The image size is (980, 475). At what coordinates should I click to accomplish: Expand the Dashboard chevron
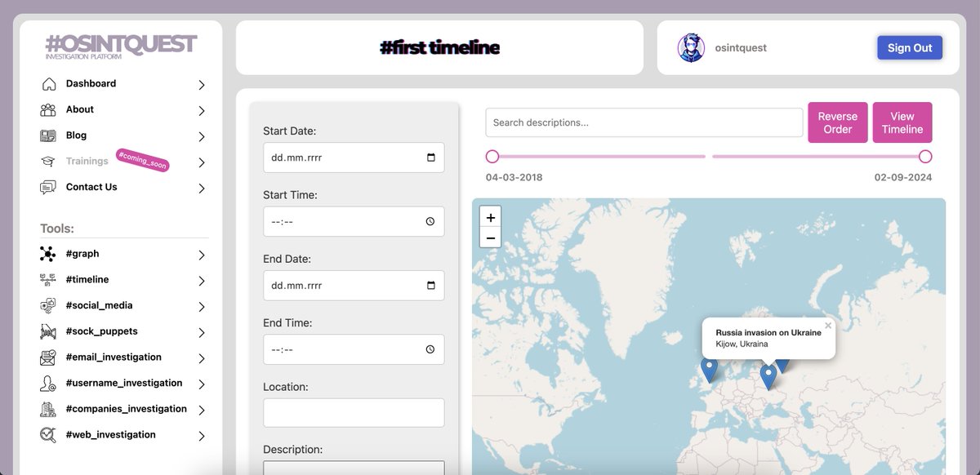click(x=202, y=84)
